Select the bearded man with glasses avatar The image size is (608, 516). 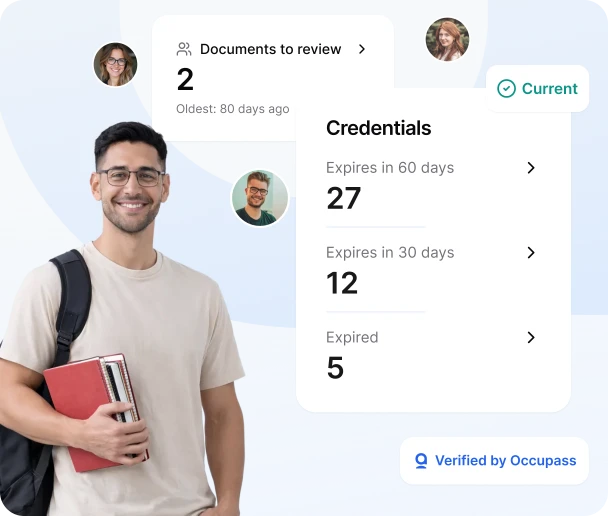point(260,198)
